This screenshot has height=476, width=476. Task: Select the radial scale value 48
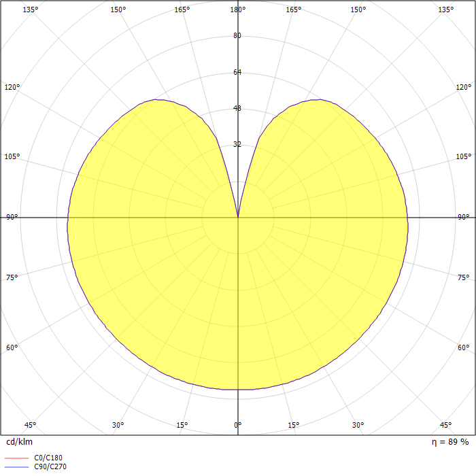[x=237, y=108]
